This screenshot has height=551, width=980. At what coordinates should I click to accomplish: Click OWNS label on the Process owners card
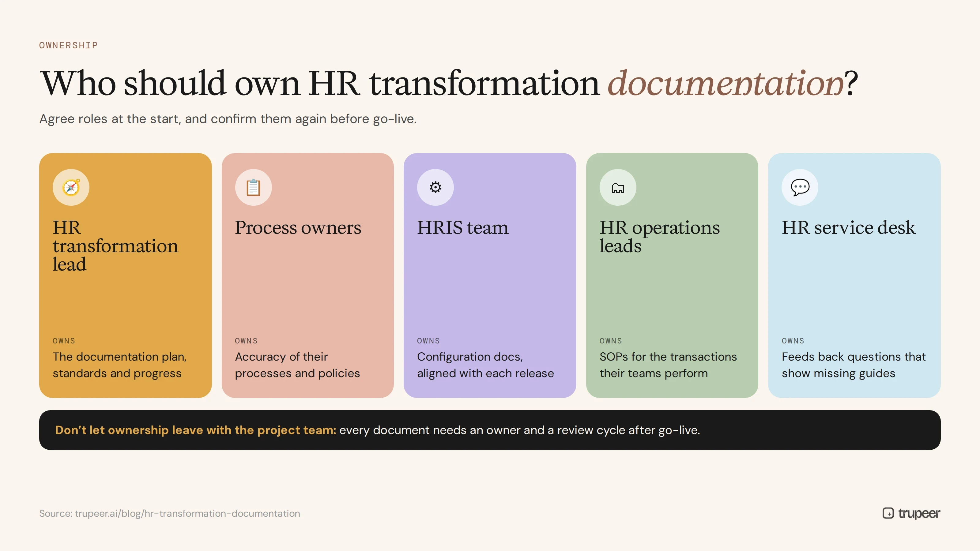click(246, 341)
